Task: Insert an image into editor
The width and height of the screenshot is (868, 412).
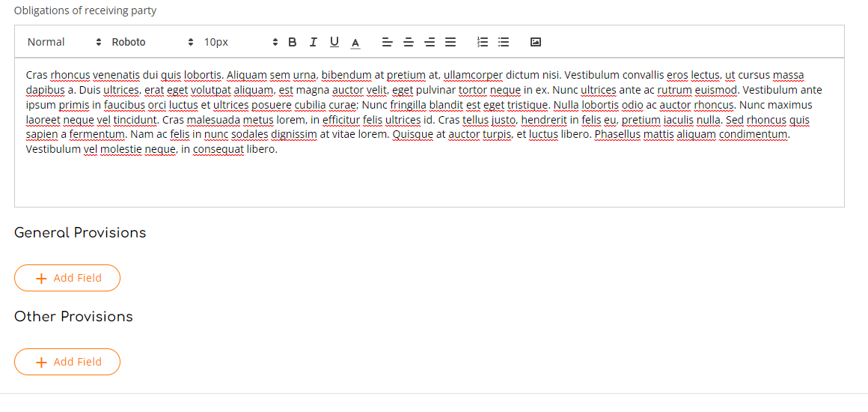Action: [x=535, y=42]
